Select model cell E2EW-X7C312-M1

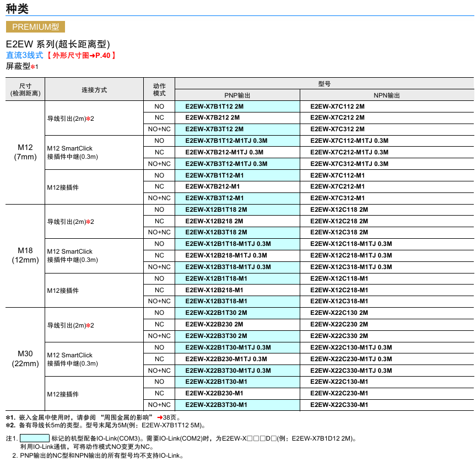(x=337, y=198)
